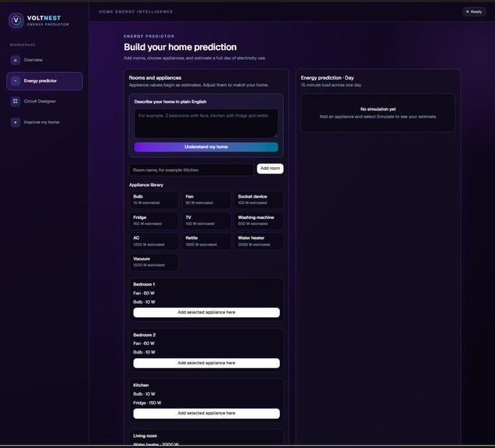Click the Circuit Designer grid icon
This screenshot has height=448, width=495.
[15, 102]
